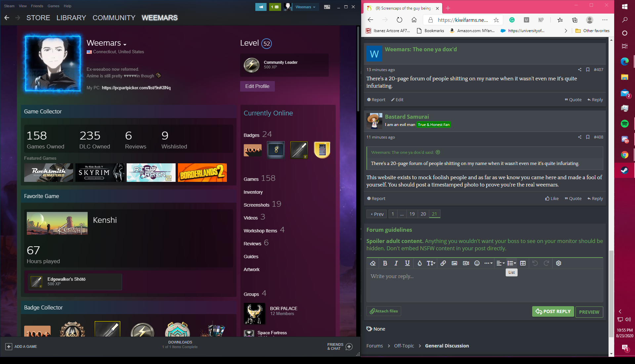
Task: Open Spotify from the Windows taskbar
Action: (x=624, y=124)
